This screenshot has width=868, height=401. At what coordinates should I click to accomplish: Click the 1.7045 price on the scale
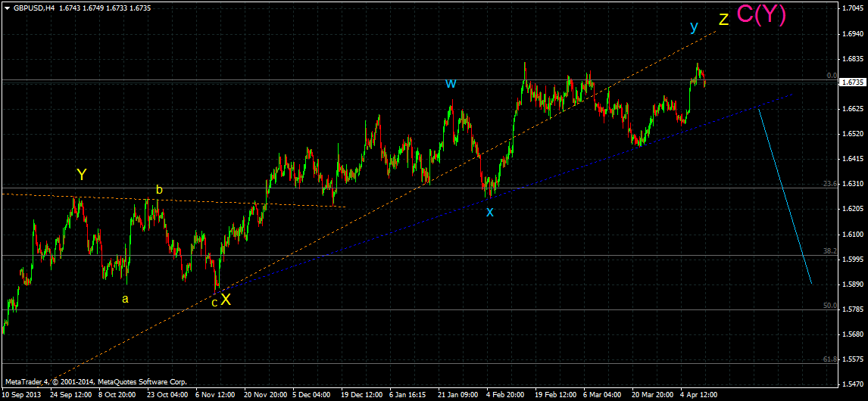pyautogui.click(x=852, y=9)
